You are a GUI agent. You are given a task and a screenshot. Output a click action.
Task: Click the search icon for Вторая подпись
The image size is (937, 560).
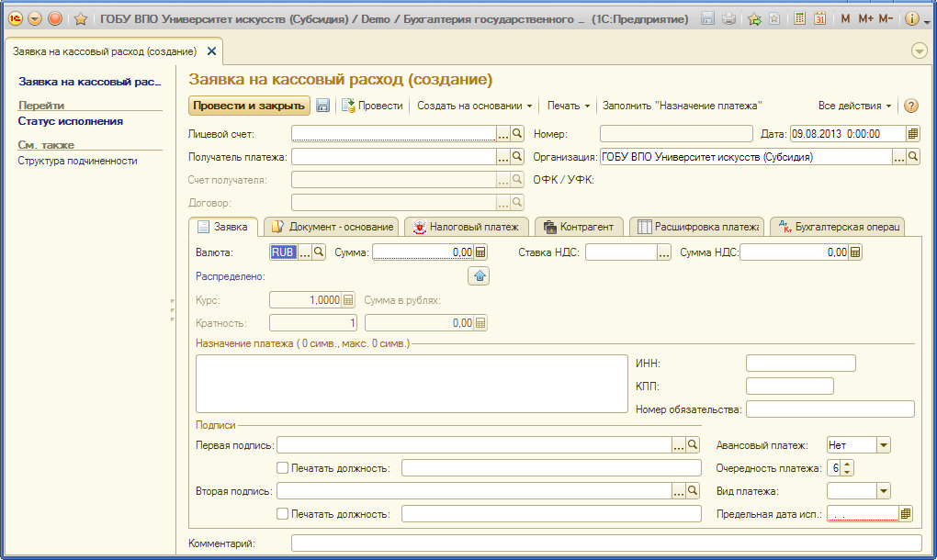tap(693, 491)
